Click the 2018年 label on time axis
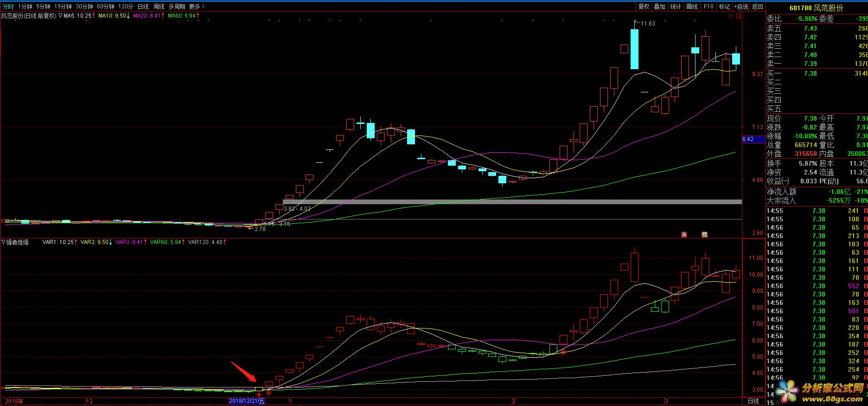Image resolution: width=868 pixels, height=406 pixels. pos(14,401)
